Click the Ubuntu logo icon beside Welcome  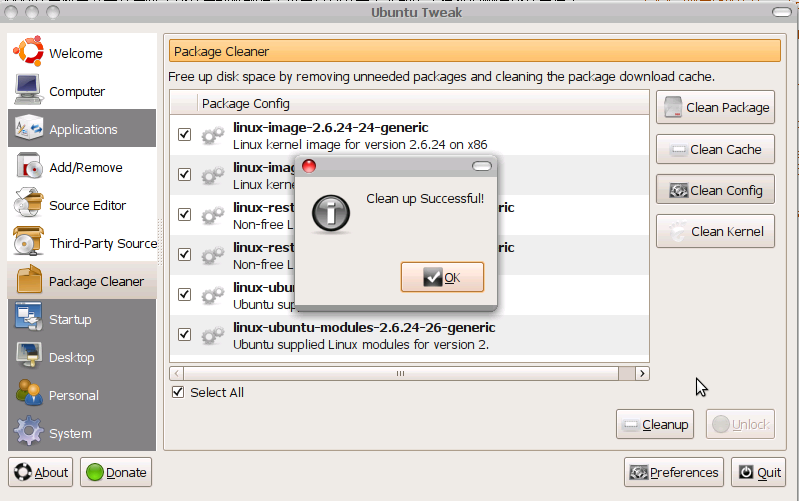pyautogui.click(x=29, y=51)
